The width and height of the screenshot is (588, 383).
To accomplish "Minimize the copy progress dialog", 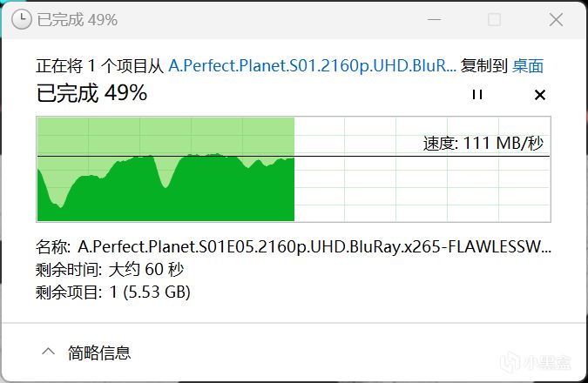I will pyautogui.click(x=432, y=19).
